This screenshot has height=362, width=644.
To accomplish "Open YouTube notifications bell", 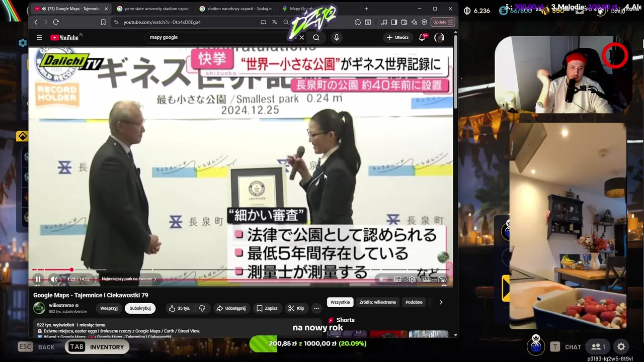I will coord(422,37).
